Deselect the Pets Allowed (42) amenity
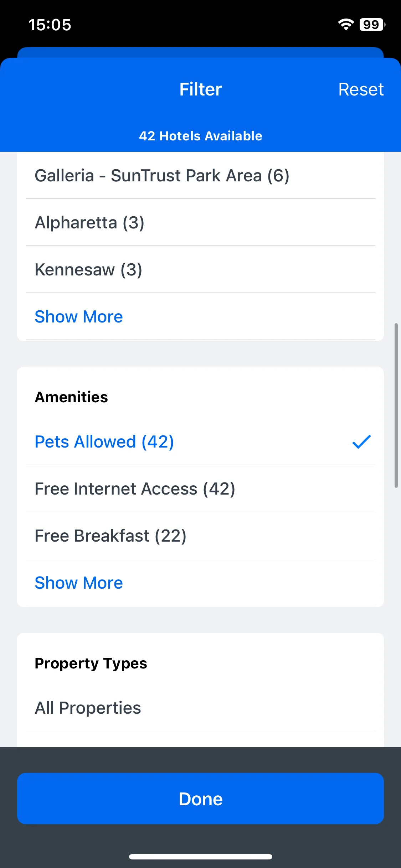 tap(200, 441)
